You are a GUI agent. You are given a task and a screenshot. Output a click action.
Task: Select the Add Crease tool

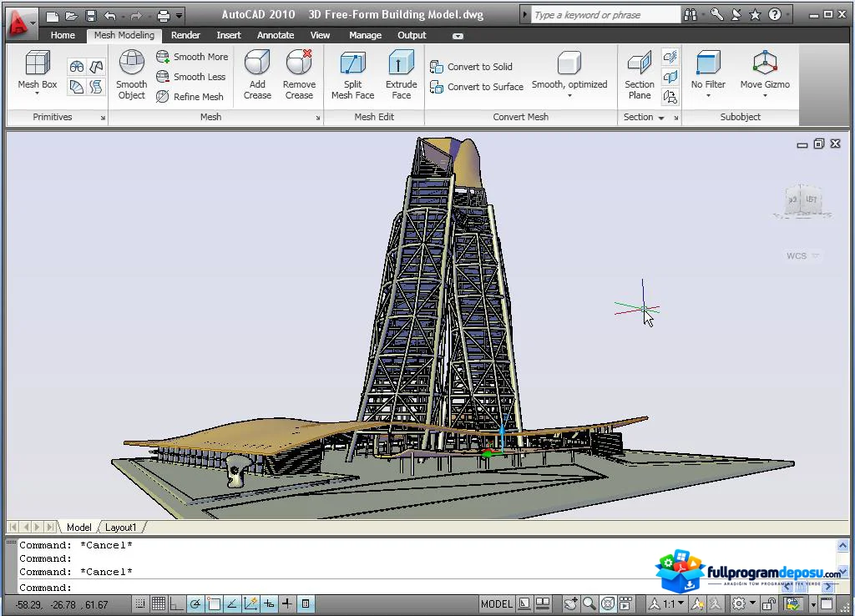[x=257, y=74]
